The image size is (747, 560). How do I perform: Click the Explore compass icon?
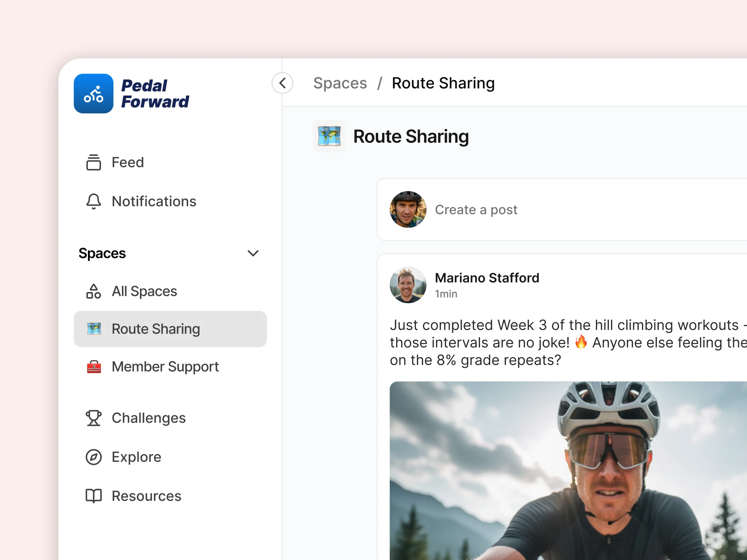pos(93,457)
